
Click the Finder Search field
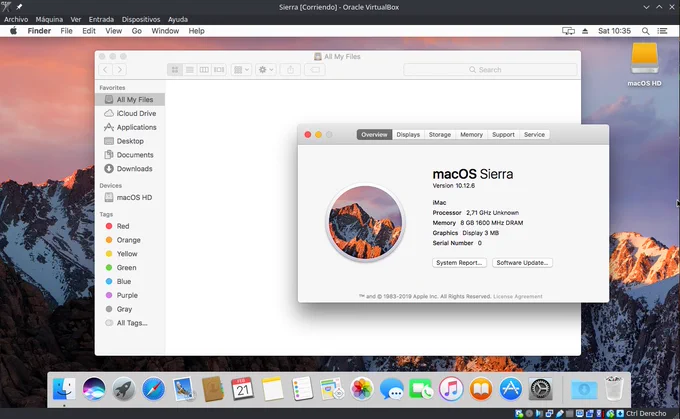tap(490, 69)
